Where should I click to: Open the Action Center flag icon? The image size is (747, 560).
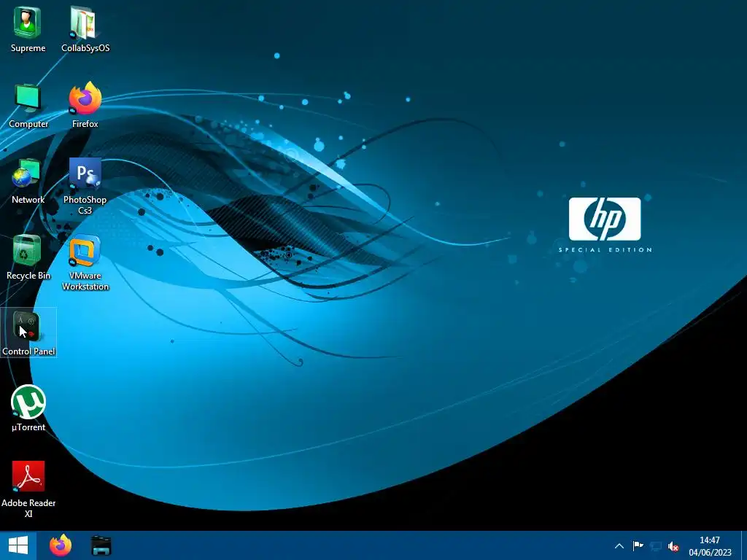pyautogui.click(x=638, y=546)
